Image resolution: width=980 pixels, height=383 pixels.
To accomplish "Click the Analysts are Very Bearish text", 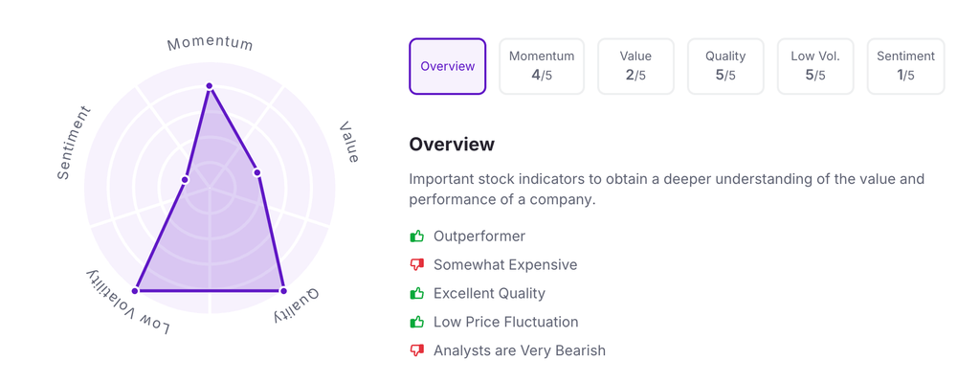I will point(519,351).
